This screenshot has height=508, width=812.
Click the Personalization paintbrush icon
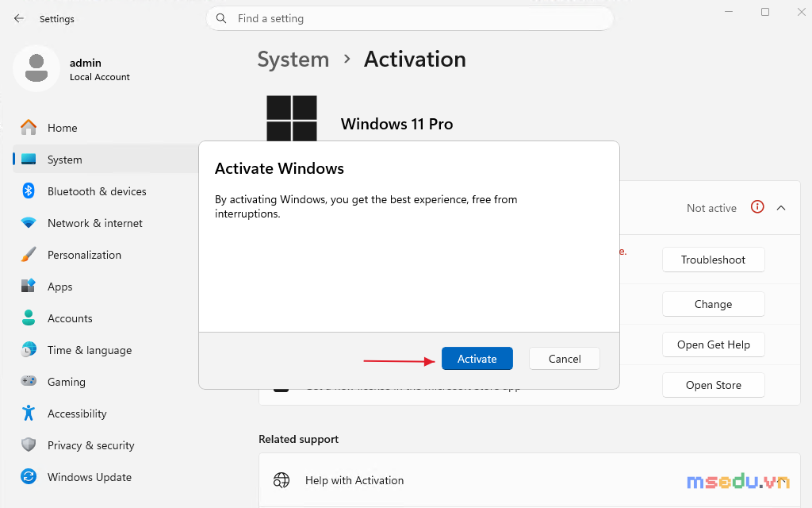click(x=29, y=255)
